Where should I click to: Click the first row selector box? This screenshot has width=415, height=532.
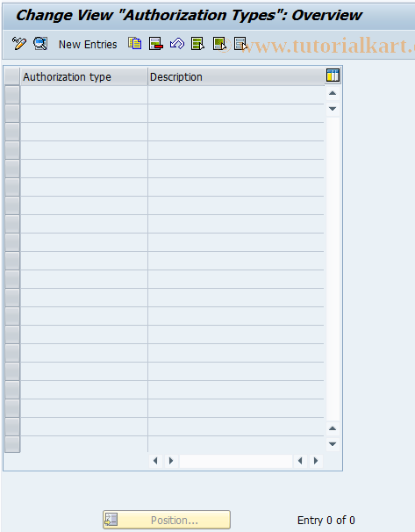(x=12, y=95)
